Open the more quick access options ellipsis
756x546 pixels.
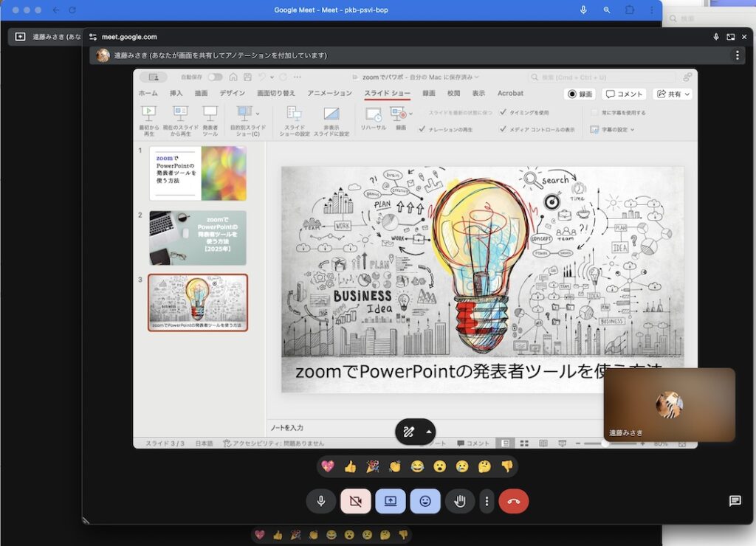(x=297, y=77)
